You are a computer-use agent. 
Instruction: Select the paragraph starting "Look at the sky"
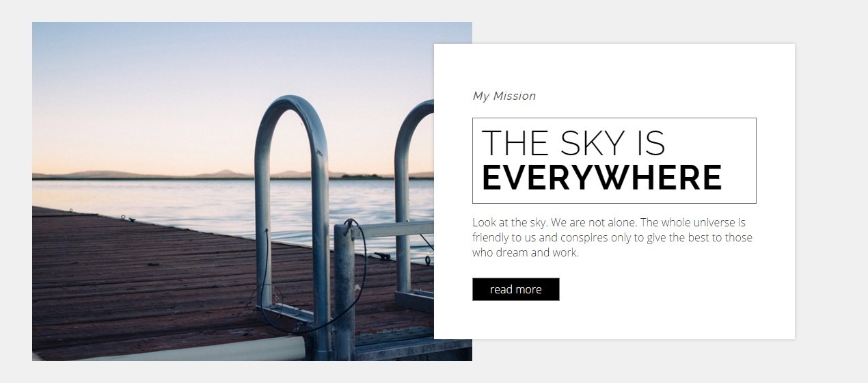click(x=612, y=237)
